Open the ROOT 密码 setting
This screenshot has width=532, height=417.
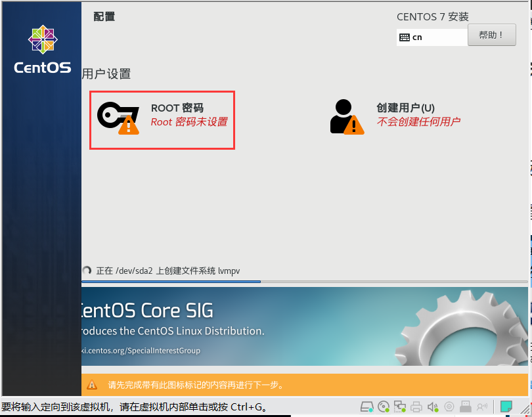(x=162, y=120)
